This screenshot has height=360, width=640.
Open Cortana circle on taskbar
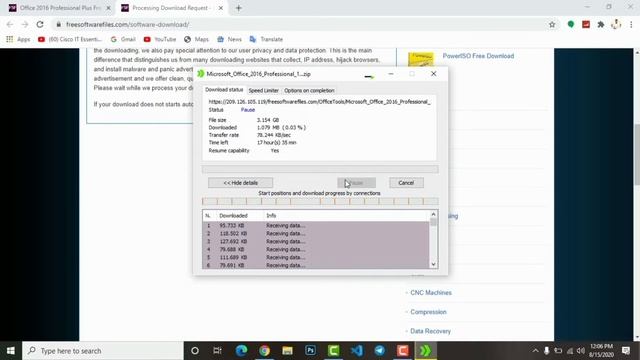tap(195, 351)
